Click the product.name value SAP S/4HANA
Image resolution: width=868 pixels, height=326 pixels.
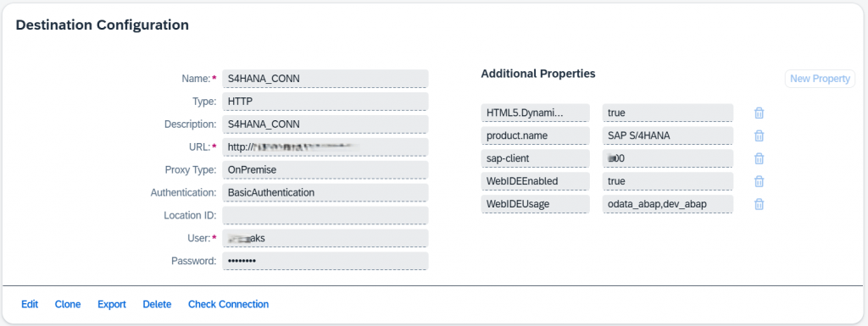(x=668, y=135)
